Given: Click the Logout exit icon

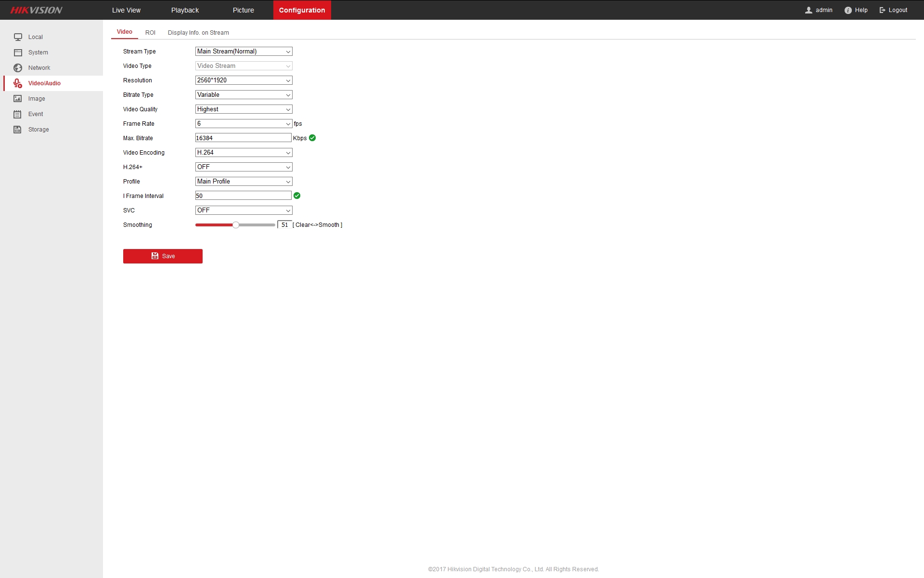Looking at the screenshot, I should point(883,10).
